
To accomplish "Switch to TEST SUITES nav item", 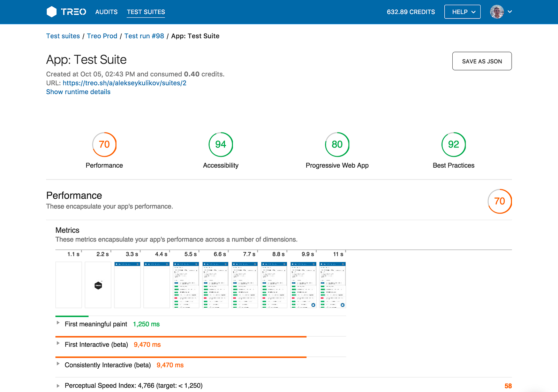I will [x=146, y=12].
